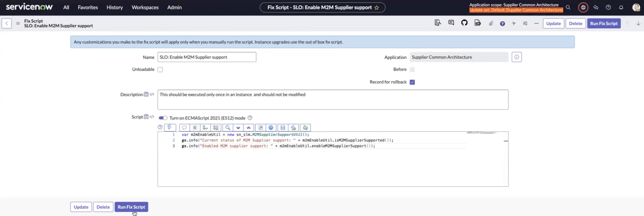
Task: Click the script tree toggle icon in toolbar
Action: (170, 128)
